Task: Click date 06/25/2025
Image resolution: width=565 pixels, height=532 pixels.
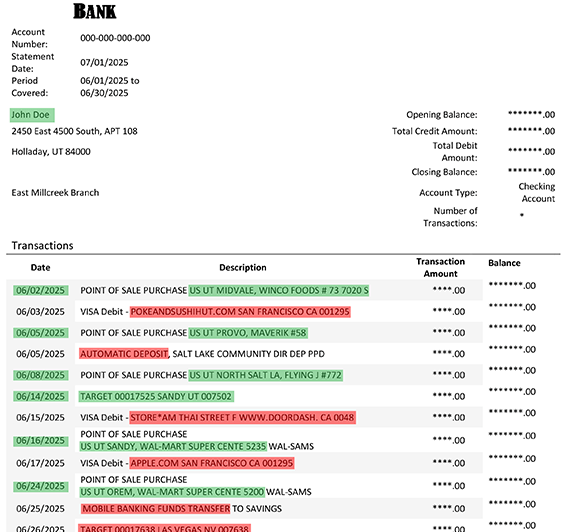Action: (40, 509)
